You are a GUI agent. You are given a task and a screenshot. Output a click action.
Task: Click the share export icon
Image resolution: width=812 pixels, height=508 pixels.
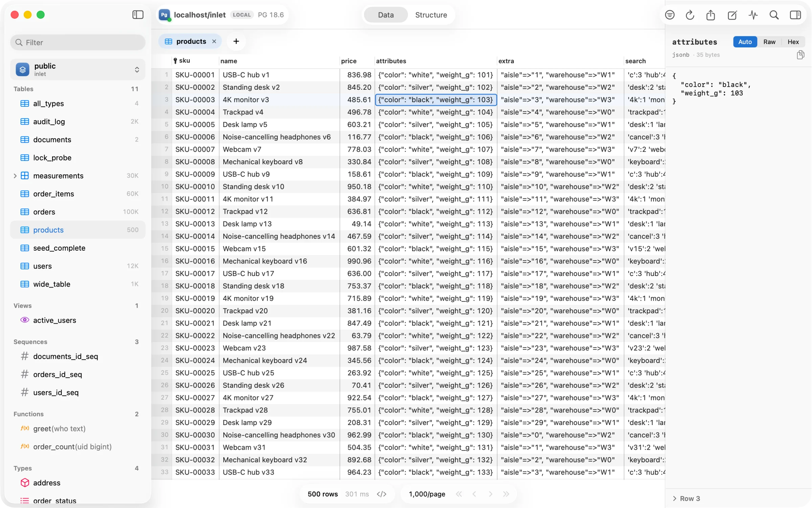[x=711, y=15]
